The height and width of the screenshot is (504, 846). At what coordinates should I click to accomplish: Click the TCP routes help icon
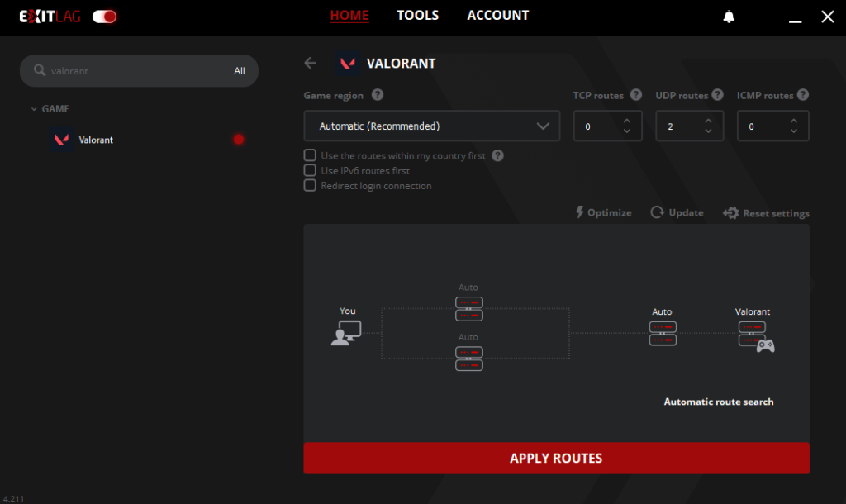(x=635, y=95)
